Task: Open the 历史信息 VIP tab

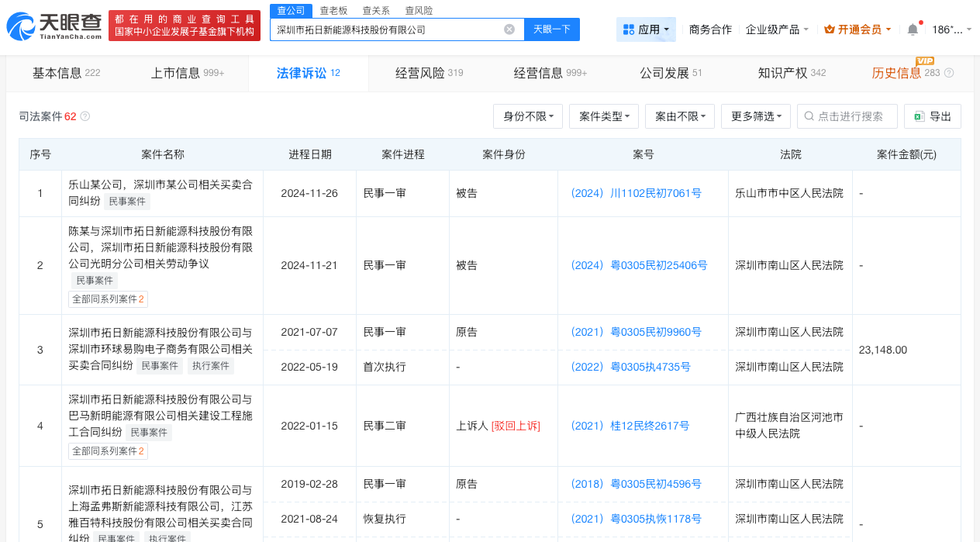Action: coord(906,73)
